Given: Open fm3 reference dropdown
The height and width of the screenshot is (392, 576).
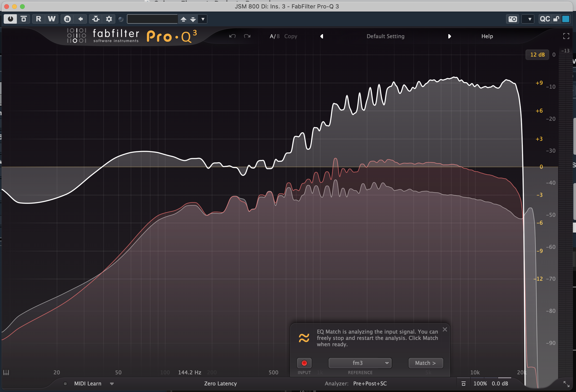Looking at the screenshot, I should (x=360, y=363).
